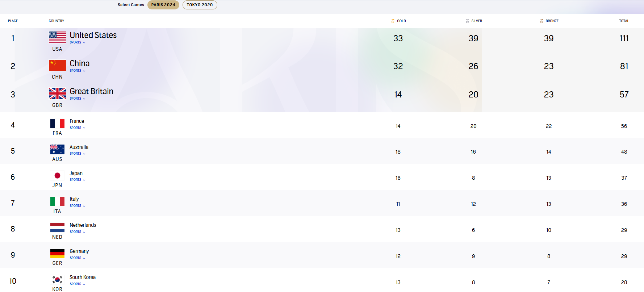Screen dimensions: 644x292
Task: Click the China flag icon
Action: click(57, 66)
